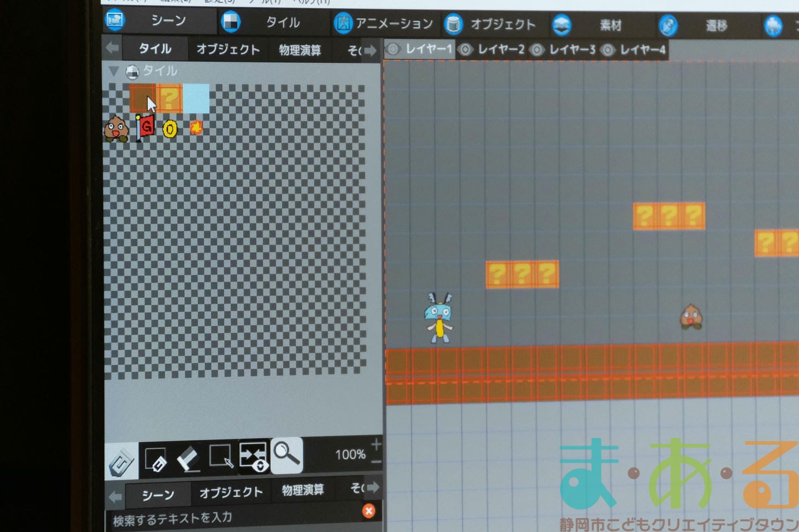Clear search with the orange X button
This screenshot has width=799, height=532.
click(368, 511)
